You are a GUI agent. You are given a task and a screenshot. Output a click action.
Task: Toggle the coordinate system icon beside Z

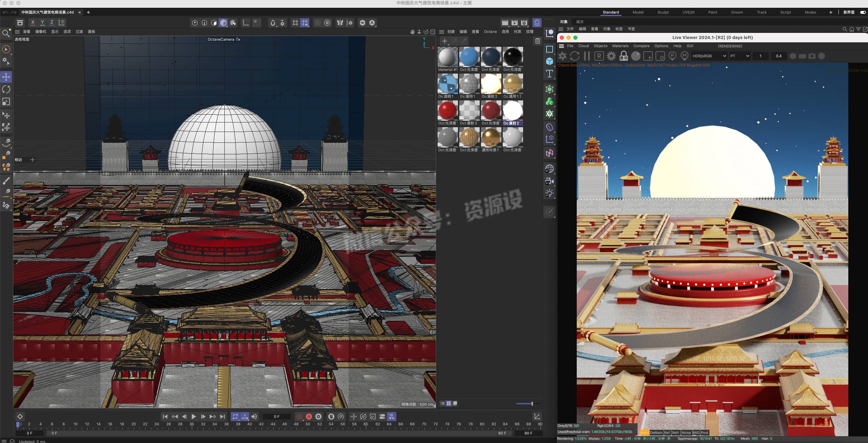[62, 23]
